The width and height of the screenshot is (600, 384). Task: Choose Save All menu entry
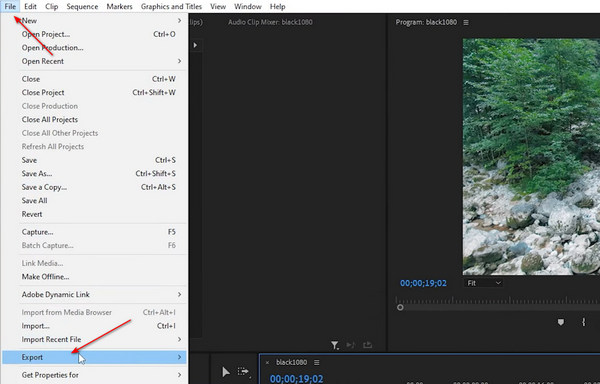(94, 201)
